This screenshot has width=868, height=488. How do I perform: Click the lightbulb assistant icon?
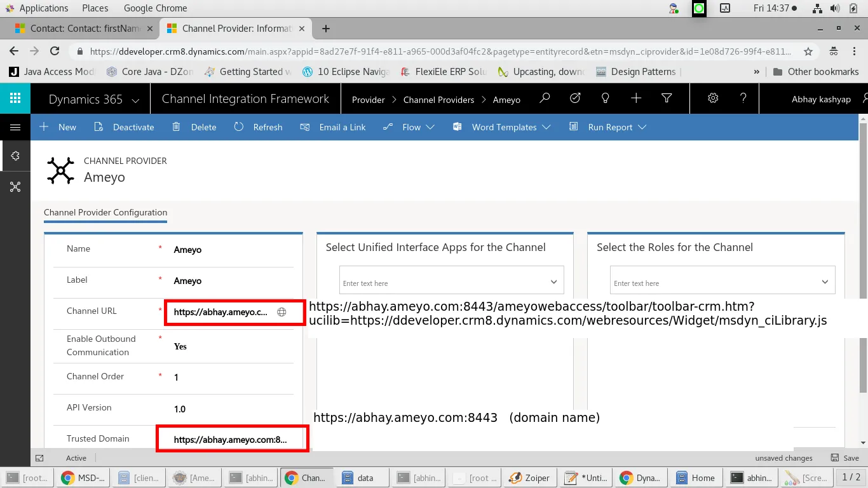(x=606, y=98)
